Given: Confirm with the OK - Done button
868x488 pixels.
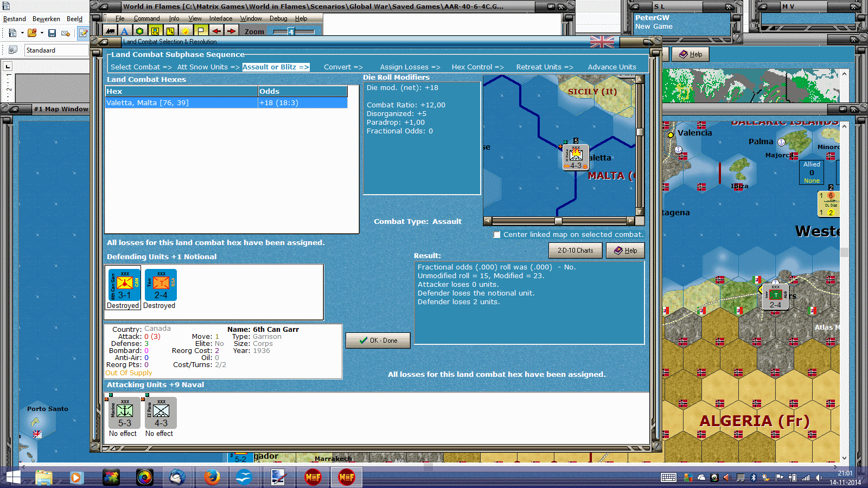Looking at the screenshot, I should tap(378, 341).
